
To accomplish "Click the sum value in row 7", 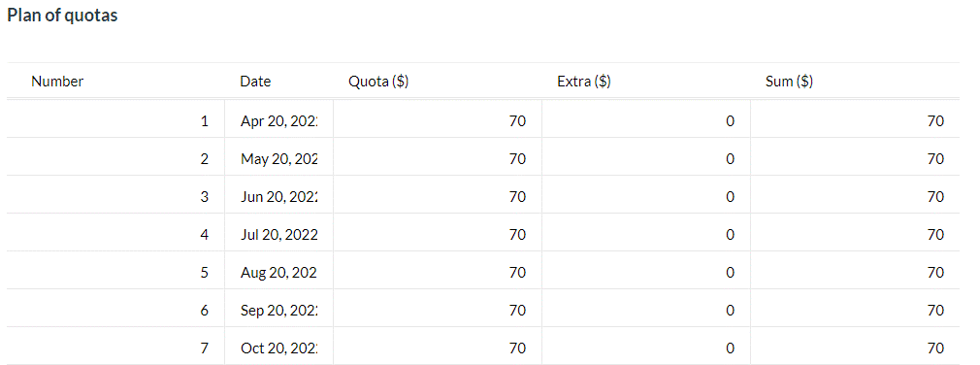I will 935,348.
